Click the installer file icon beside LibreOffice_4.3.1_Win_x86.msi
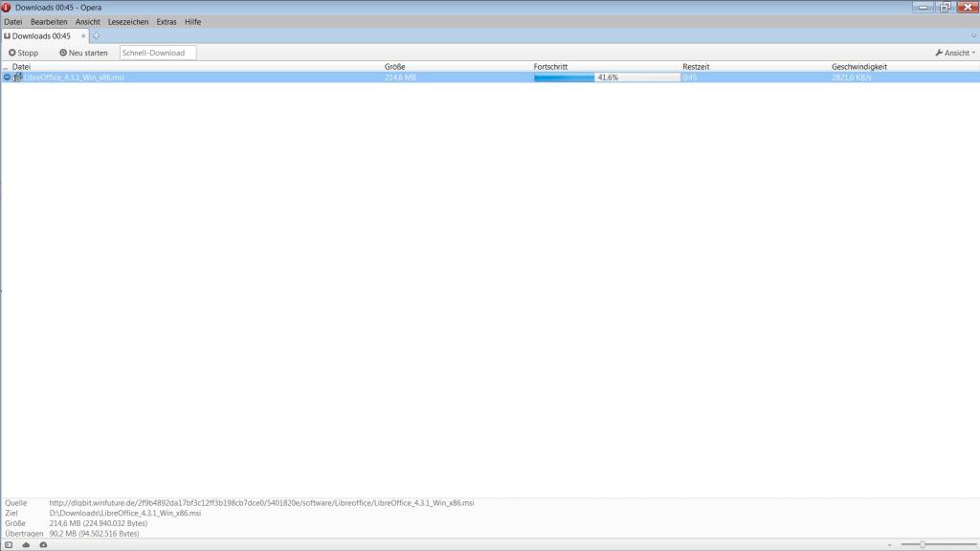 (x=17, y=77)
